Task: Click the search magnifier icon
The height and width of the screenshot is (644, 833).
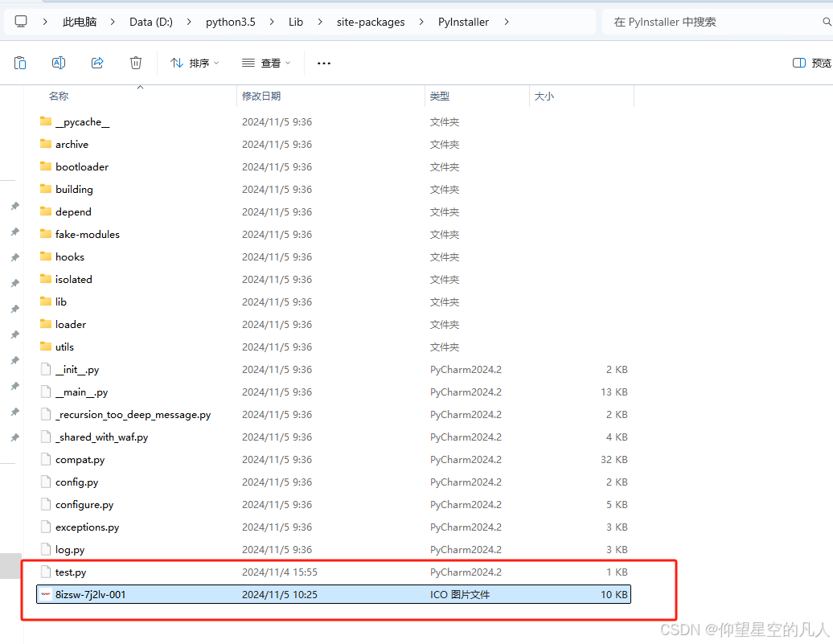Action: 827,22
